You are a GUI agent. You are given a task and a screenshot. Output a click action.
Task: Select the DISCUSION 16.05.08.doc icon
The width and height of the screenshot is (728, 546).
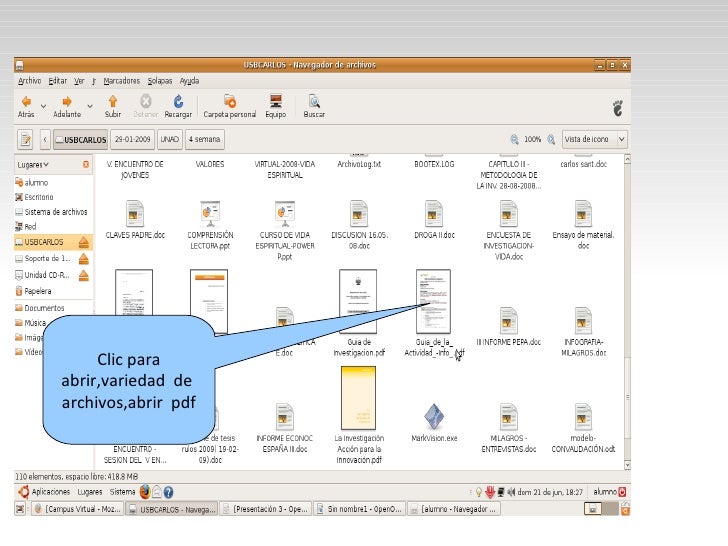click(x=359, y=214)
